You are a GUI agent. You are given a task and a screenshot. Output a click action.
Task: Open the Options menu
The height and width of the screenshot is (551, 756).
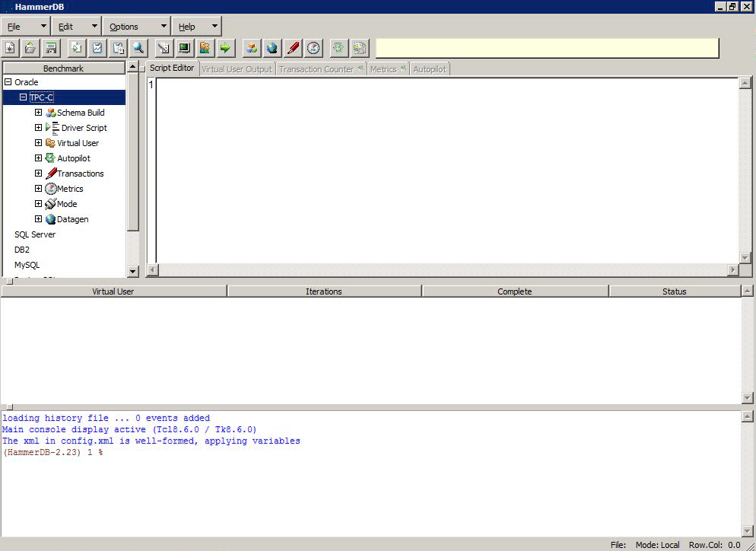pos(136,27)
